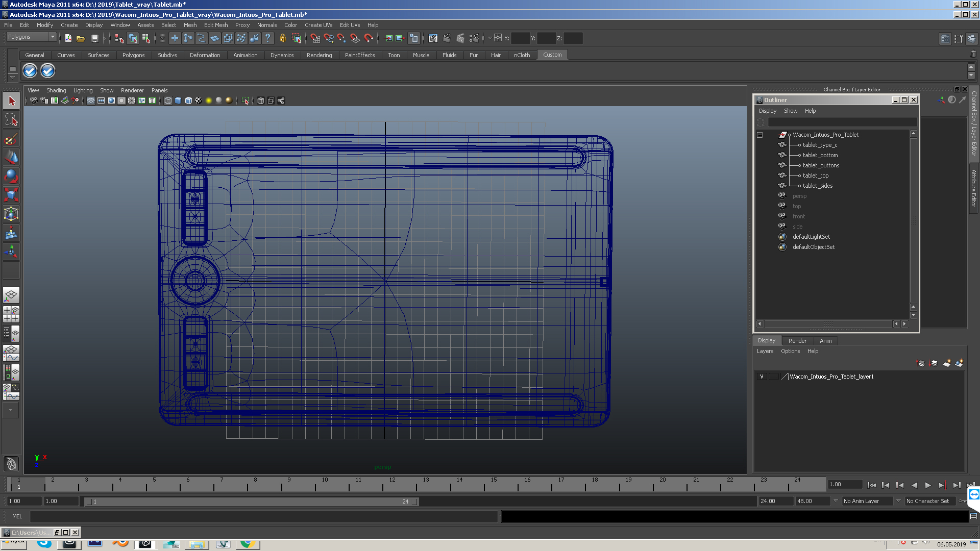Switch to the Polygons shelf tab
The image size is (980, 551).
pos(133,55)
